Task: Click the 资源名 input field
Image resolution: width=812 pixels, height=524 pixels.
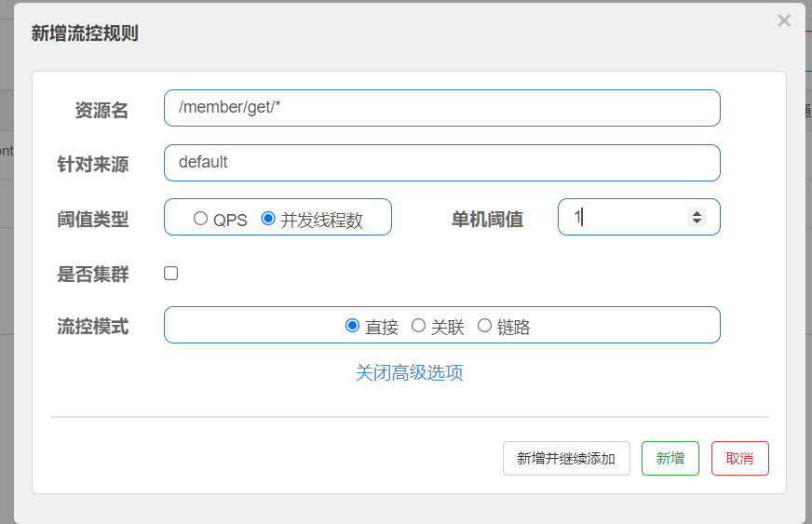Action: (x=441, y=108)
